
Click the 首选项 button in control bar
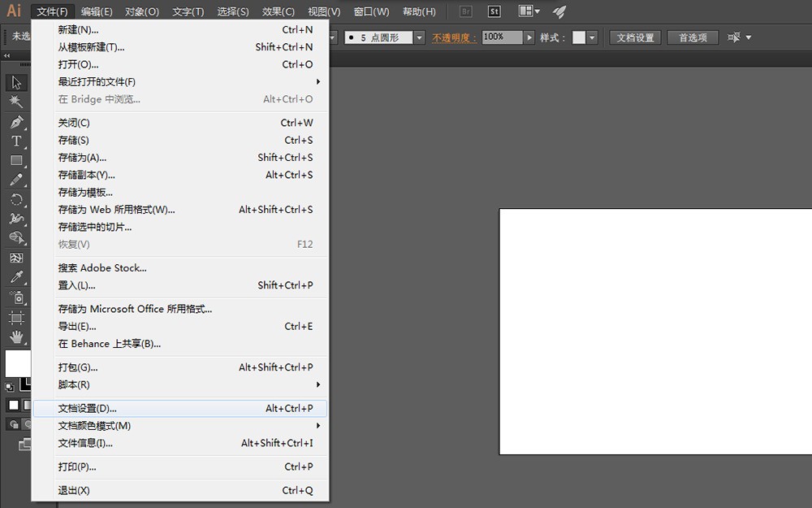(x=693, y=37)
